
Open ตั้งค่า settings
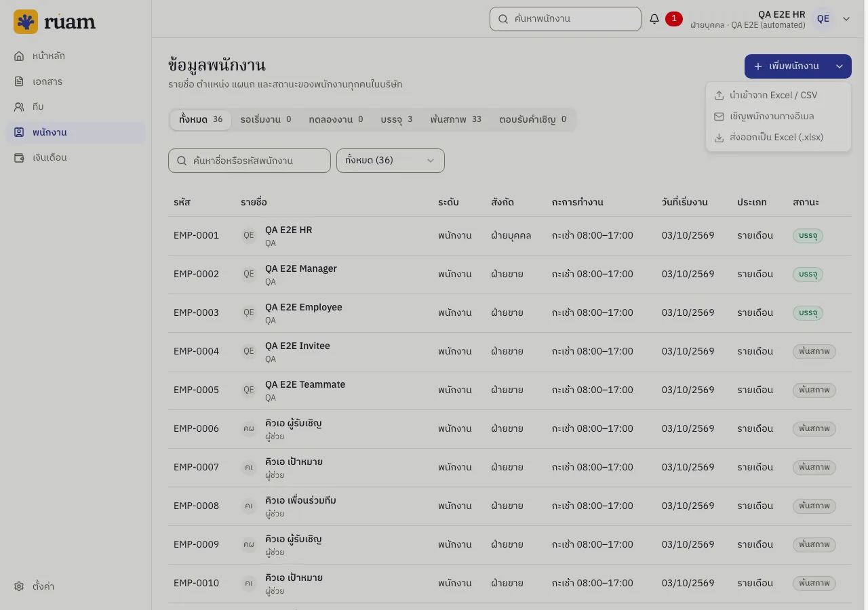(75, 586)
